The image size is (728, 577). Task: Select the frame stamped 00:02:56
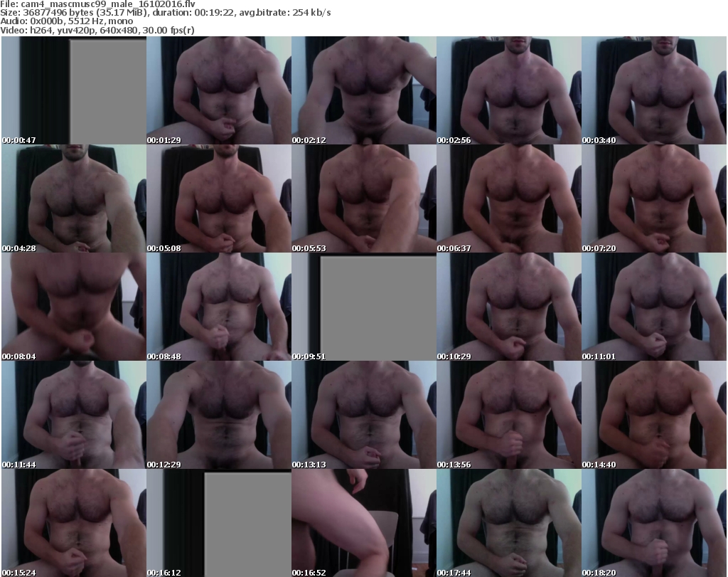click(509, 91)
